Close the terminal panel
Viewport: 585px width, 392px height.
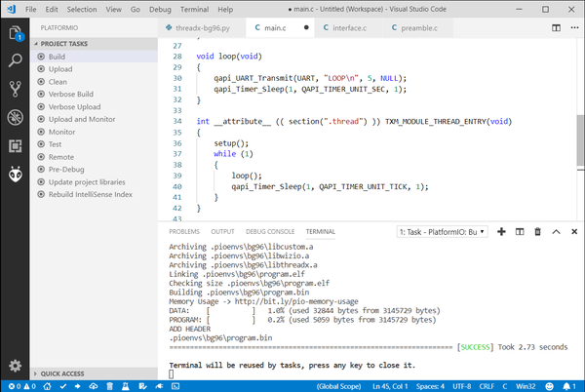coord(574,232)
